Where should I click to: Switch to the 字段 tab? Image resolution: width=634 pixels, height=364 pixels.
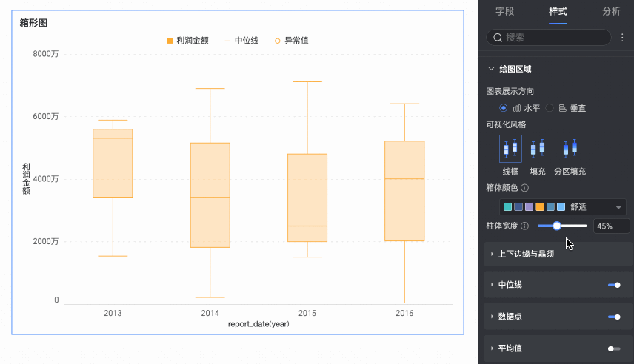[504, 11]
